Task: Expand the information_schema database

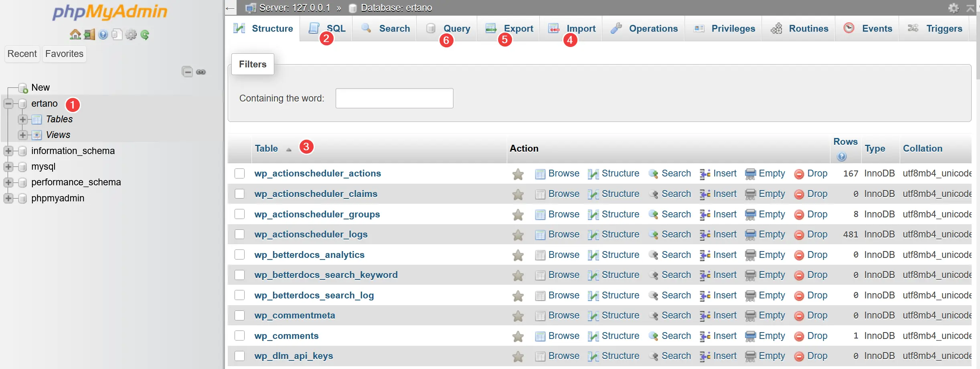Action: (x=8, y=151)
